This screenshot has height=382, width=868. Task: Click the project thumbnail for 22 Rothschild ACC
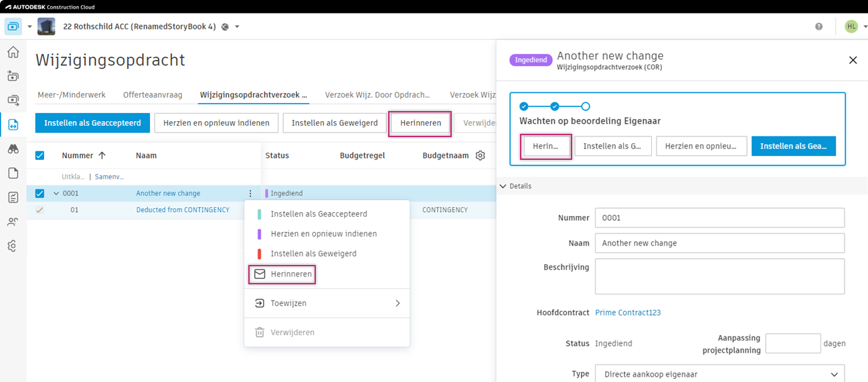[x=46, y=27]
